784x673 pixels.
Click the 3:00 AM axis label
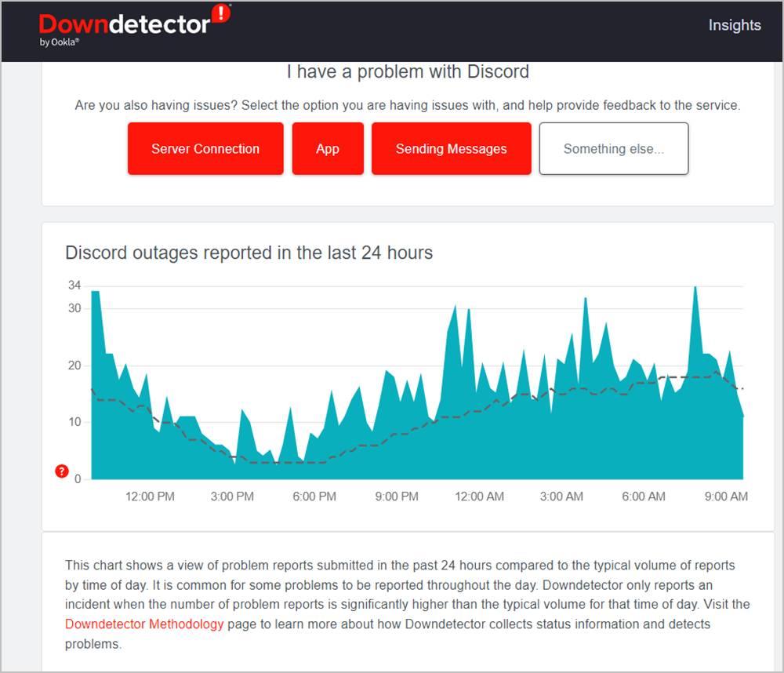pyautogui.click(x=561, y=497)
